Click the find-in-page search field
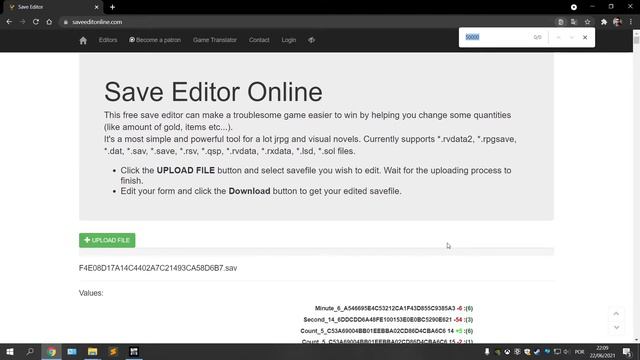This screenshot has height=360, width=640. click(496, 37)
